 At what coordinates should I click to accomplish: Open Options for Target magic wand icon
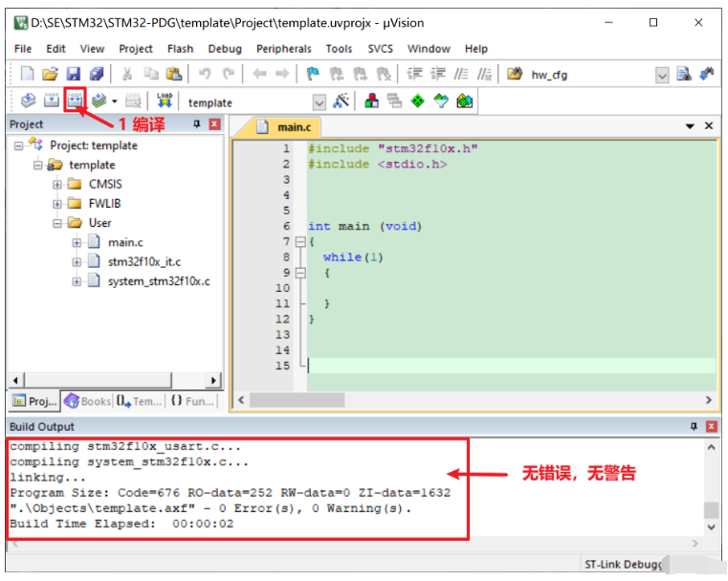pos(341,101)
